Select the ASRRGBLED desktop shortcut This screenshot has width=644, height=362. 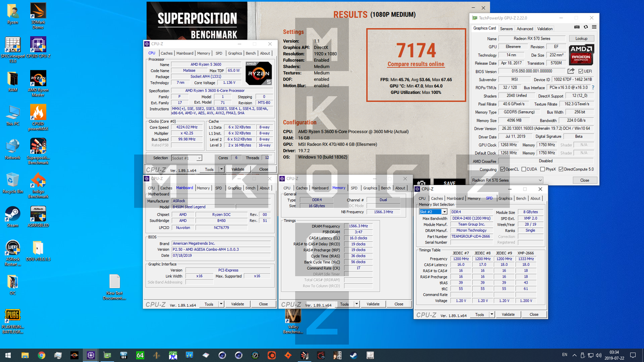point(38,217)
